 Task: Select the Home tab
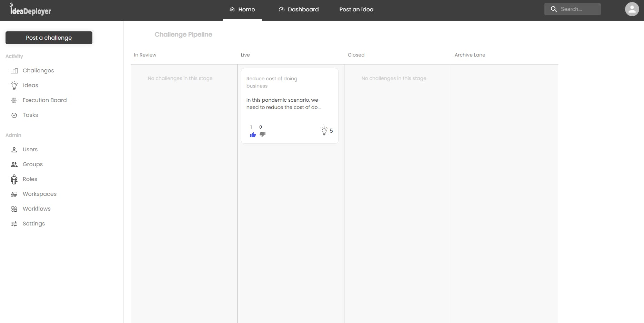coord(242,10)
